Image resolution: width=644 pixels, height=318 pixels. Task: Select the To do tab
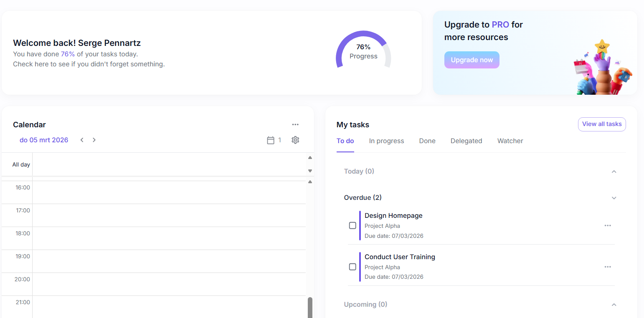point(345,141)
